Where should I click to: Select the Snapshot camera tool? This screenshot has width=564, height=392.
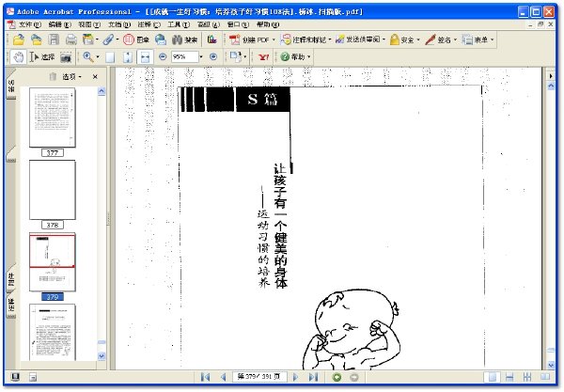tap(66, 56)
